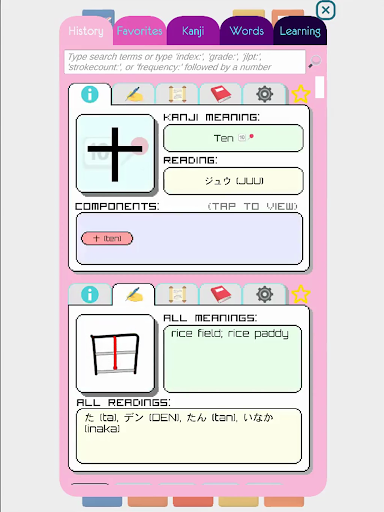384x512 pixels.
Task: Favorite the rice field kanji with the star
Action: tap(301, 294)
